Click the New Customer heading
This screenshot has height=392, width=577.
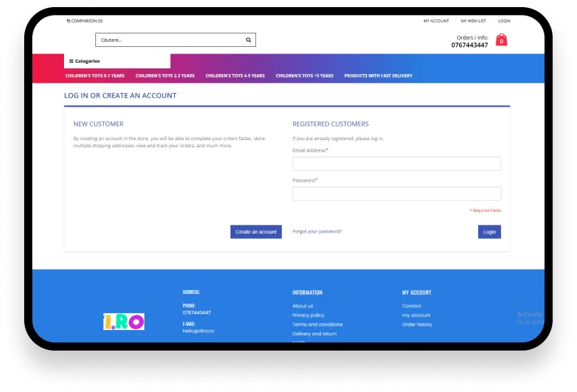click(x=99, y=124)
